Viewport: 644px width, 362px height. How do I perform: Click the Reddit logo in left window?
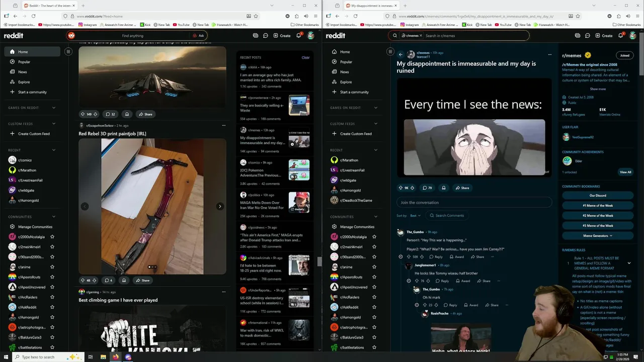(x=14, y=36)
